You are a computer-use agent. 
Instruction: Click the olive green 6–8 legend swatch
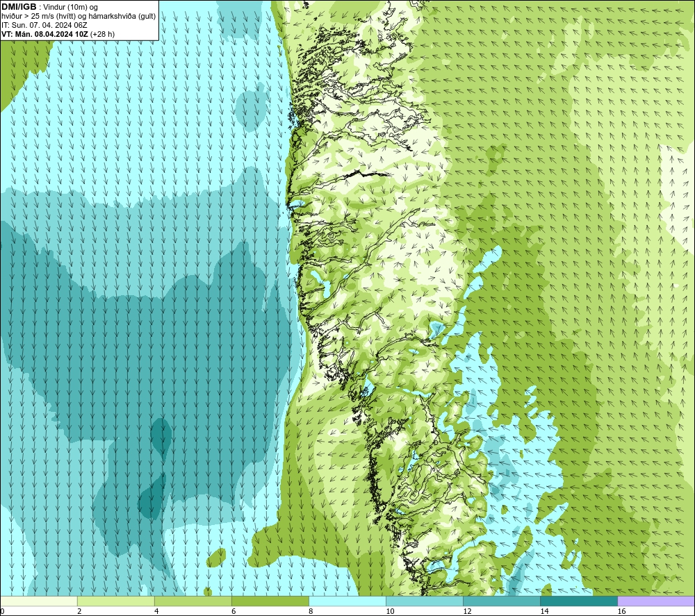270,601
